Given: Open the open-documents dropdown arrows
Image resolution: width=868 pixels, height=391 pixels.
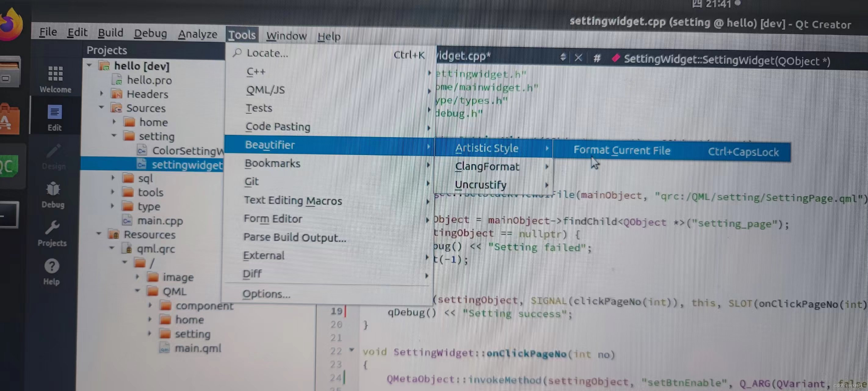Looking at the screenshot, I should (563, 57).
